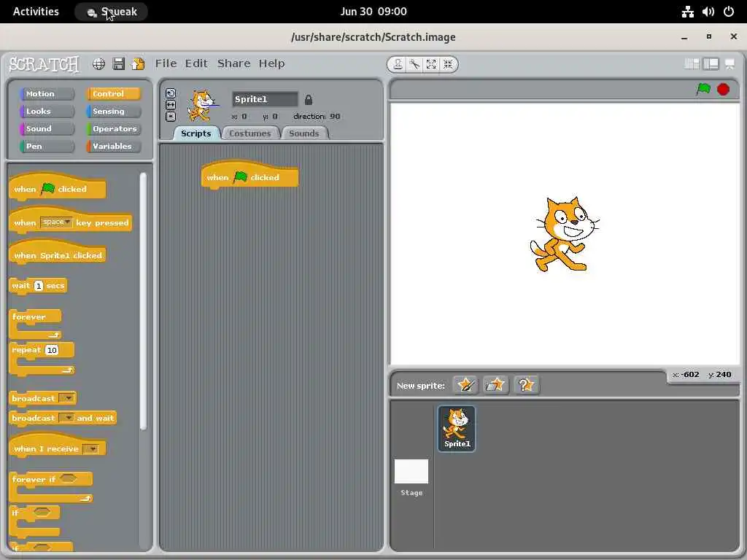Open the Help menu
The image size is (747, 560).
[x=271, y=63]
